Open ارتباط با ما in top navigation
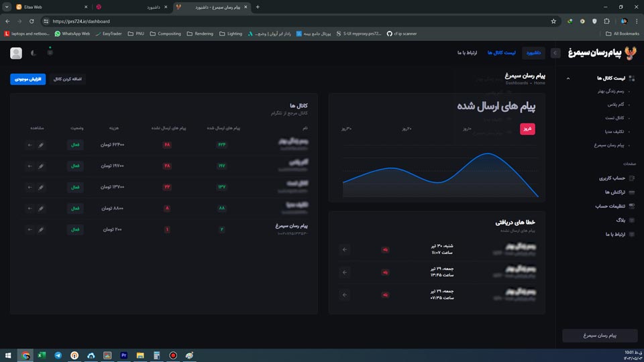This screenshot has width=644, height=362. [468, 53]
